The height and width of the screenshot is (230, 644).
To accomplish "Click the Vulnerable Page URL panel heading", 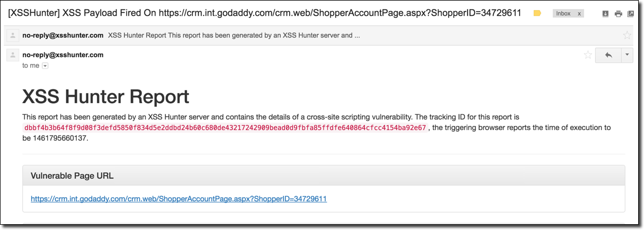I will pos(72,176).
